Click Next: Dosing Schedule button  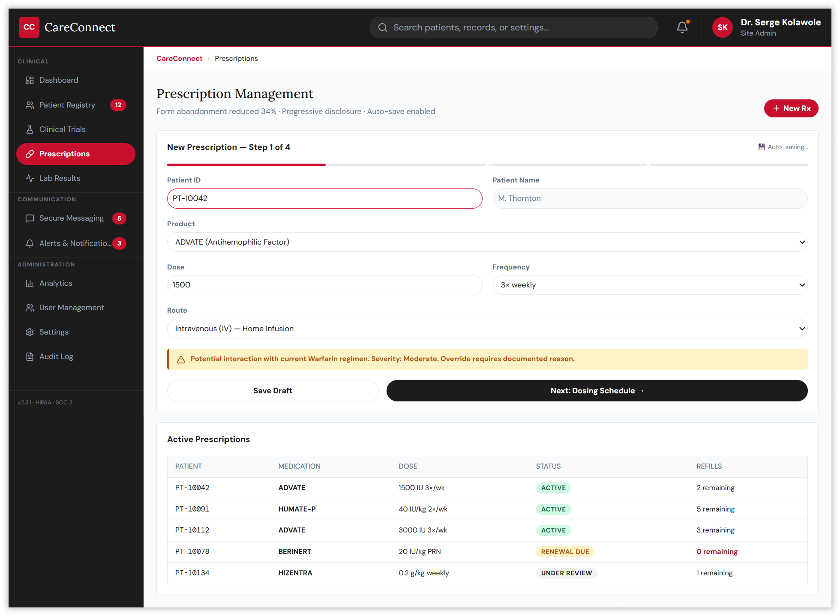click(597, 391)
